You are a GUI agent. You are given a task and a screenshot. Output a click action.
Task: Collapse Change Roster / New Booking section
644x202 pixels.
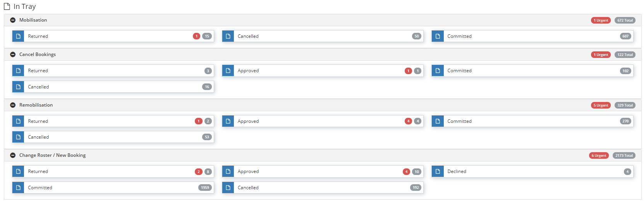(13, 155)
